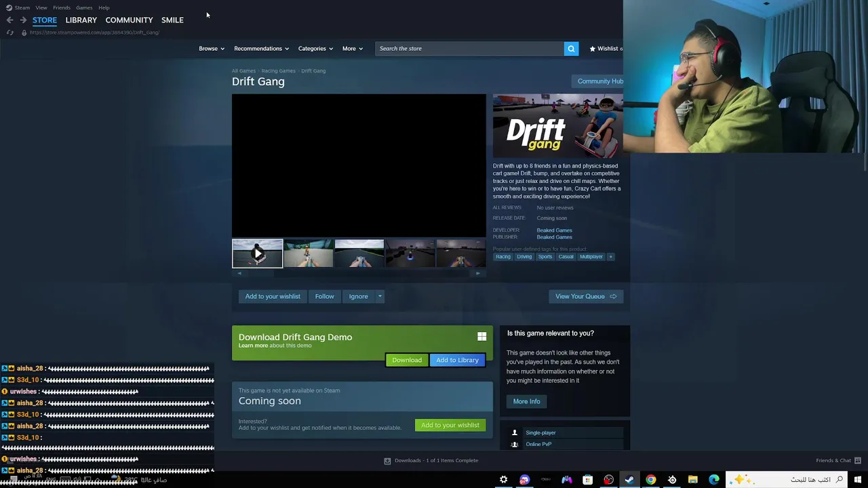Image resolution: width=868 pixels, height=488 pixels.
Task: Open the game controller app in taskbar
Action: (x=566, y=480)
